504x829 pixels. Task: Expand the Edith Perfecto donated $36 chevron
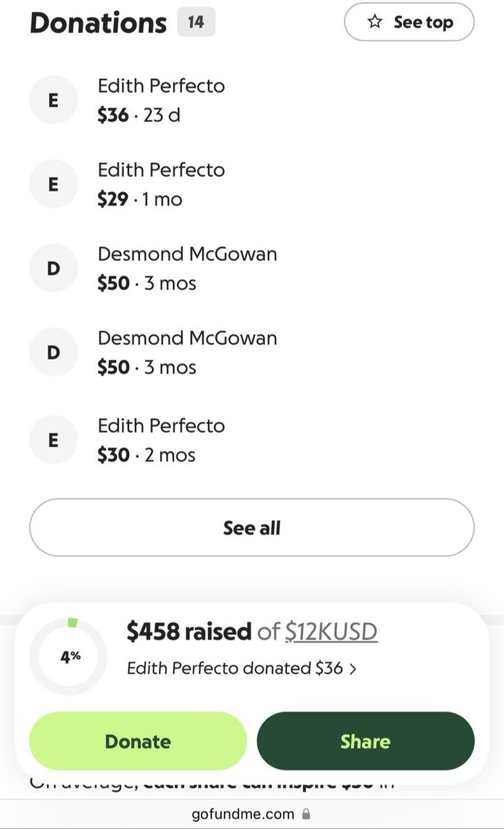[353, 669]
